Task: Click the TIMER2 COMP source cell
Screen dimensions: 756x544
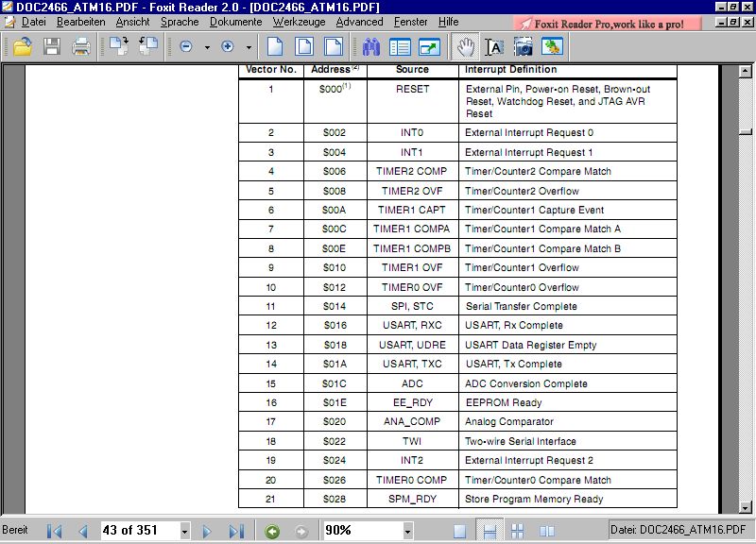Action: pos(412,171)
